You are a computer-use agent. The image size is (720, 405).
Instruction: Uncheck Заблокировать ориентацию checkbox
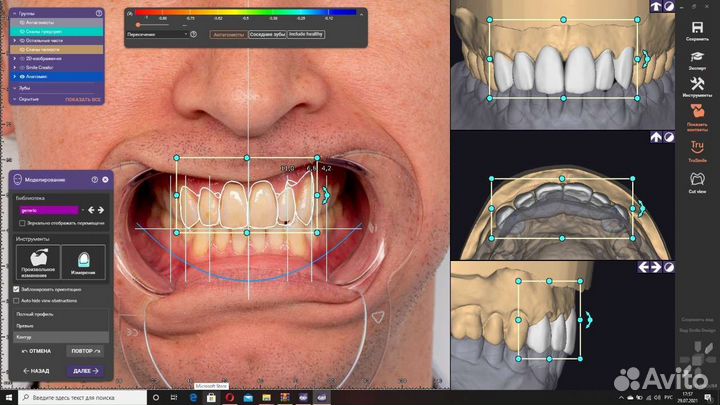pos(16,289)
